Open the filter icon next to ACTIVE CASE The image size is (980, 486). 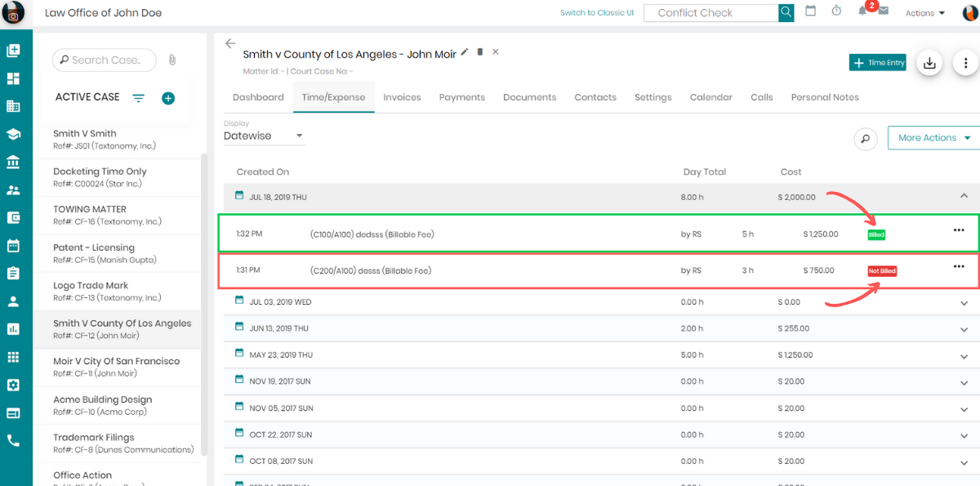(x=139, y=98)
